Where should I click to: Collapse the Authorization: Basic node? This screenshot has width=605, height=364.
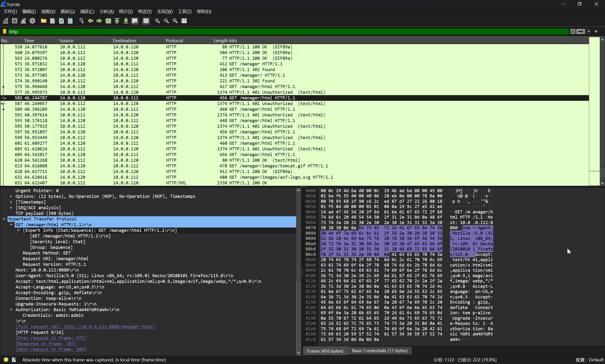pos(11,310)
